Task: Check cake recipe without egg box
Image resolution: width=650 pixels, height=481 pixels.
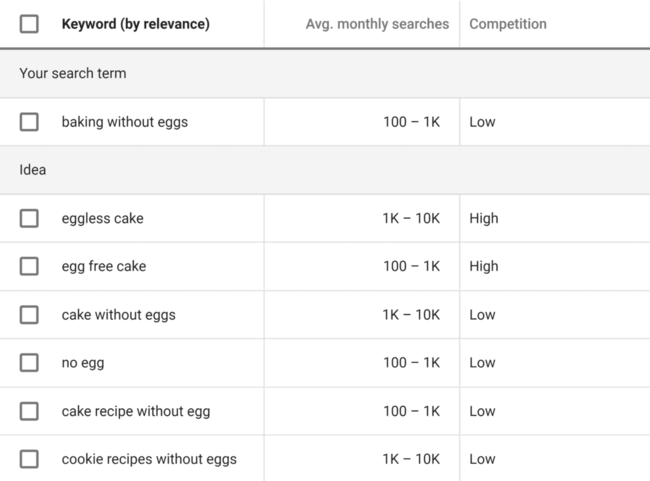Action: tap(29, 411)
